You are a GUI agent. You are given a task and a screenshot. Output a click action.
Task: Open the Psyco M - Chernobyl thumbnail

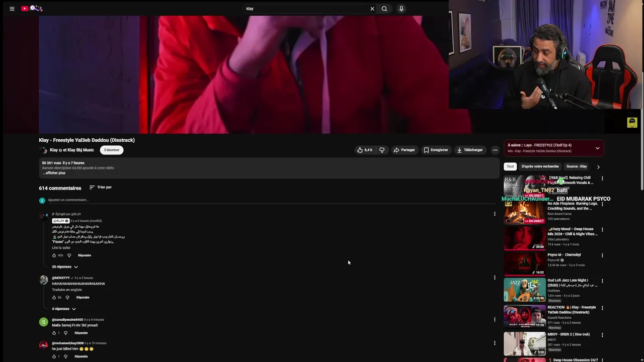[x=525, y=264]
